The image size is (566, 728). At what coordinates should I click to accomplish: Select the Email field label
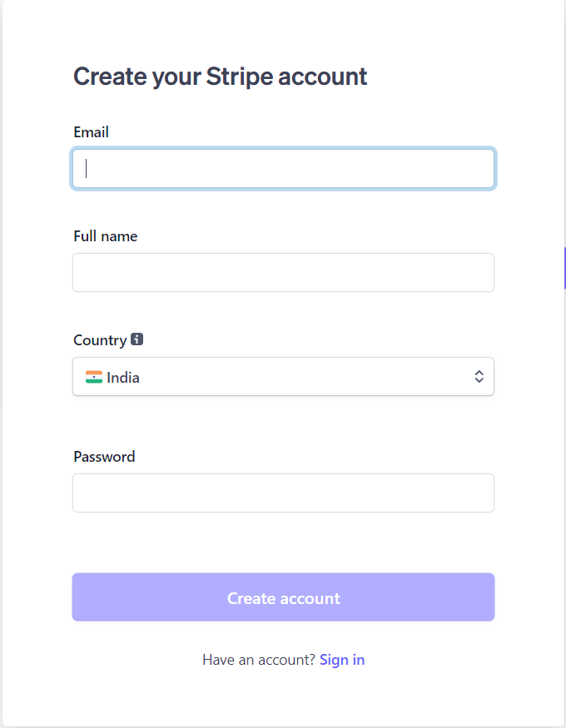[x=91, y=131]
